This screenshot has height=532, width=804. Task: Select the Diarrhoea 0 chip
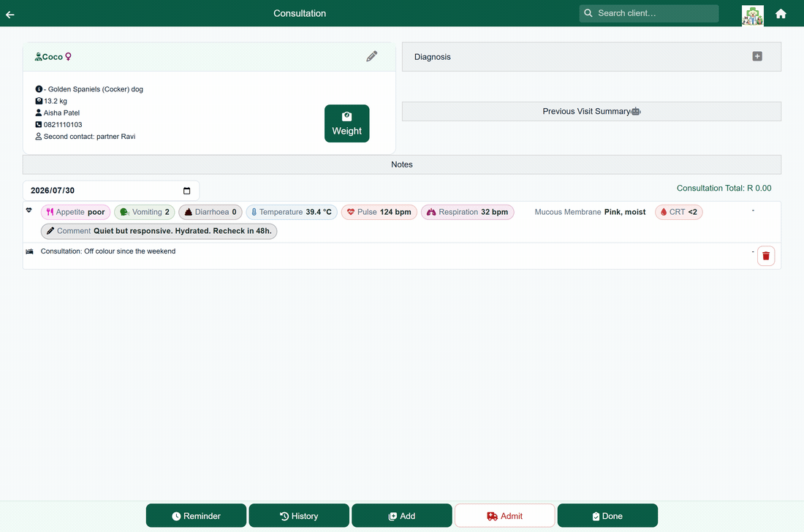[211, 212]
